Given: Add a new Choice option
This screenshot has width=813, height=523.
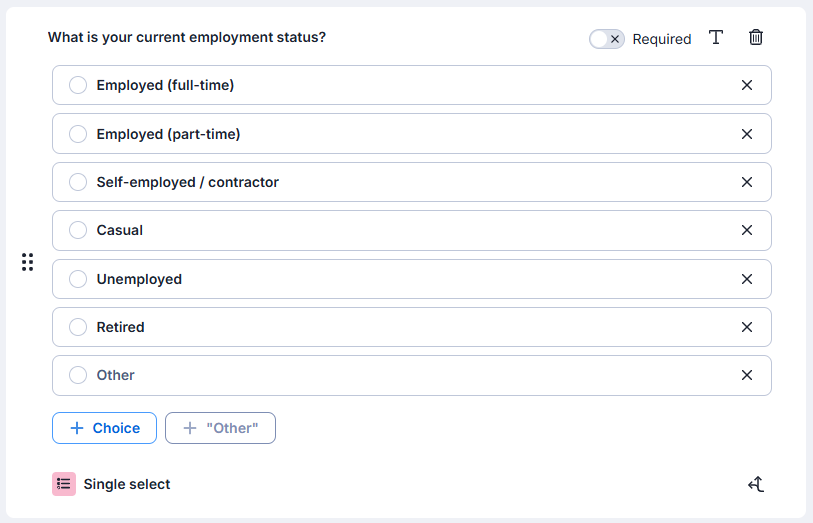Looking at the screenshot, I should 104,428.
